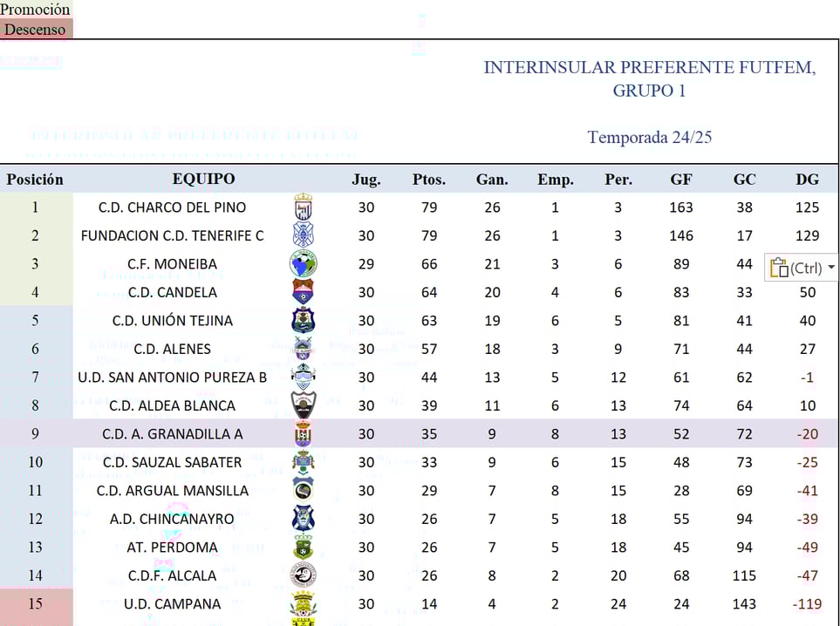The height and width of the screenshot is (626, 840).
Task: Click the Temporada 24/25 title text
Action: (650, 137)
